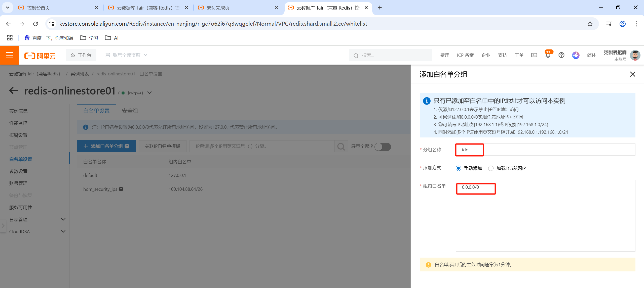This screenshot has height=288, width=644.
Task: Open the hamburger menu beside Aliyun logo
Action: click(x=9, y=55)
